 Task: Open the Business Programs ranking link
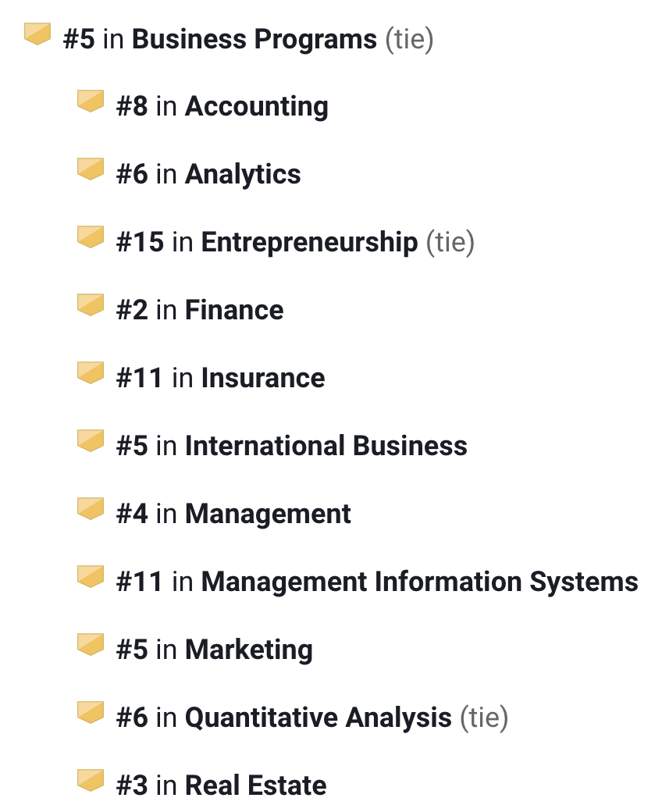pyautogui.click(x=254, y=39)
